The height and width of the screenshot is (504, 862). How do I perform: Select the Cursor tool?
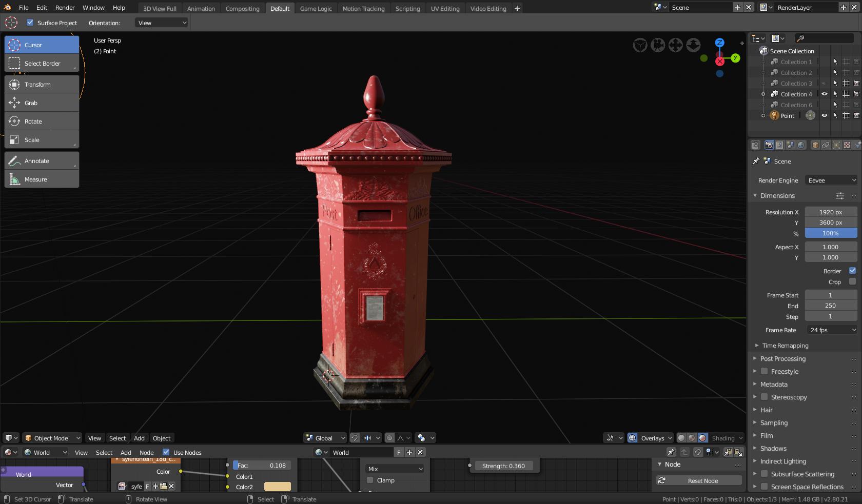click(42, 45)
